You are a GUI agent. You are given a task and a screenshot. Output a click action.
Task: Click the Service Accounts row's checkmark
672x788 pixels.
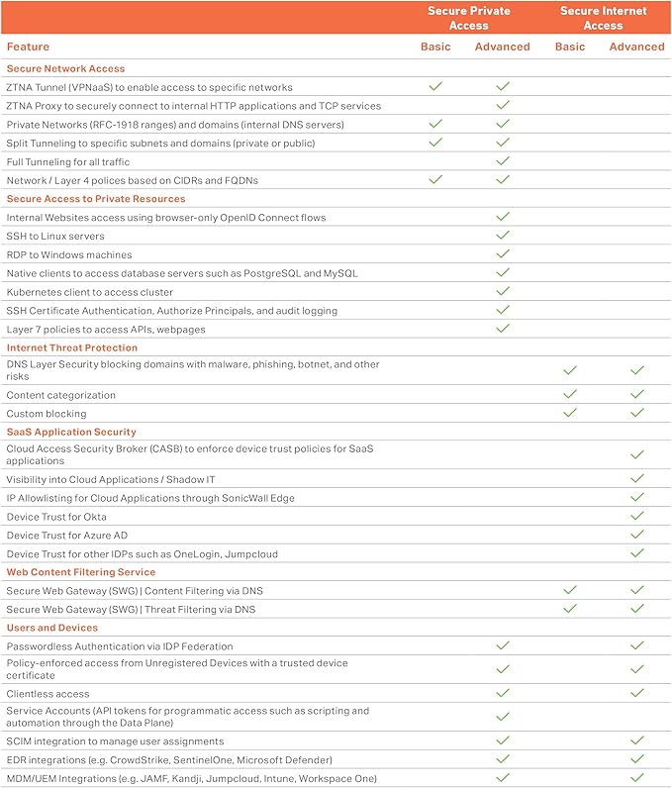click(x=503, y=716)
